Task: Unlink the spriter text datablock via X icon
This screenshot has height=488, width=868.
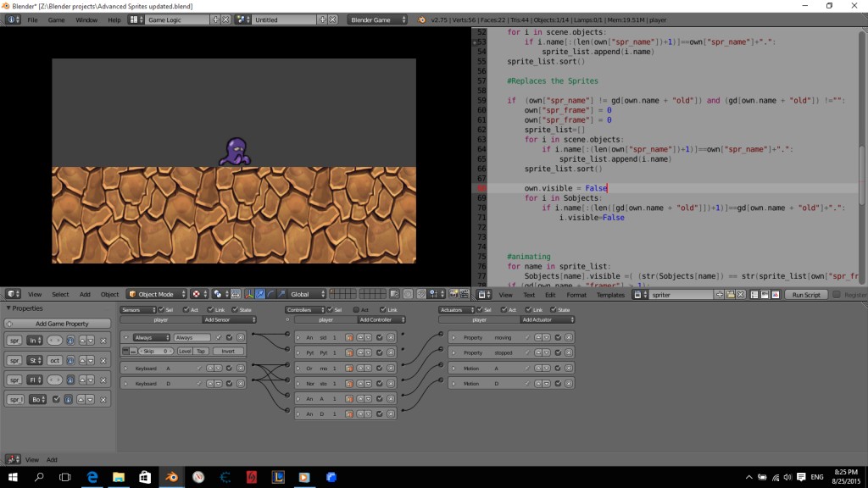Action: (x=739, y=294)
